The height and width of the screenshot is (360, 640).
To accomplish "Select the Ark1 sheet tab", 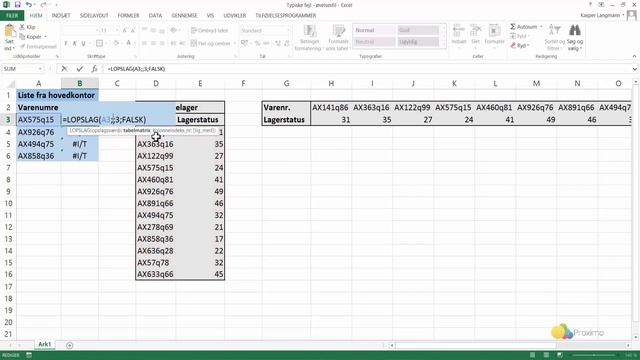I will [x=44, y=344].
